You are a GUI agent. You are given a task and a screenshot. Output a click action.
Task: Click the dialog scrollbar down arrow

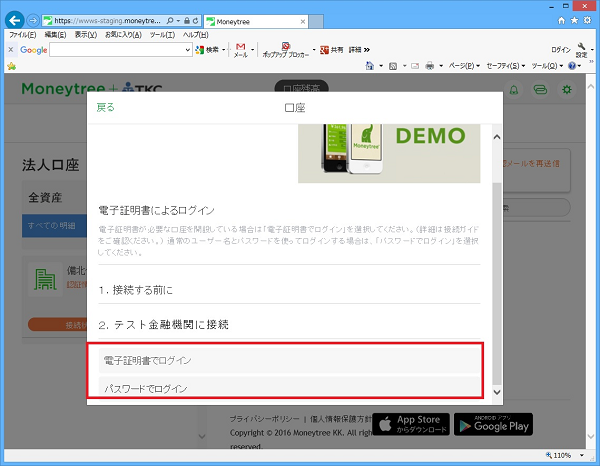click(x=497, y=392)
